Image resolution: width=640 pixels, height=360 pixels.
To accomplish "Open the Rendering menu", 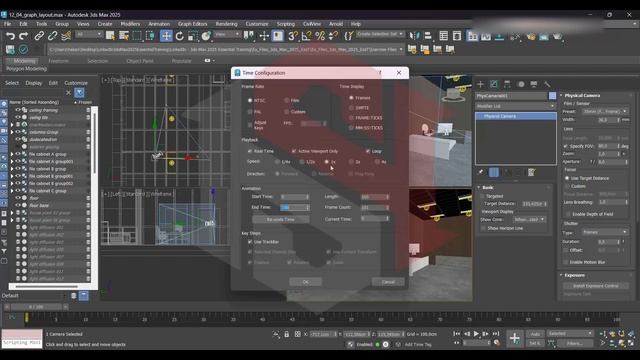I will coord(226,24).
